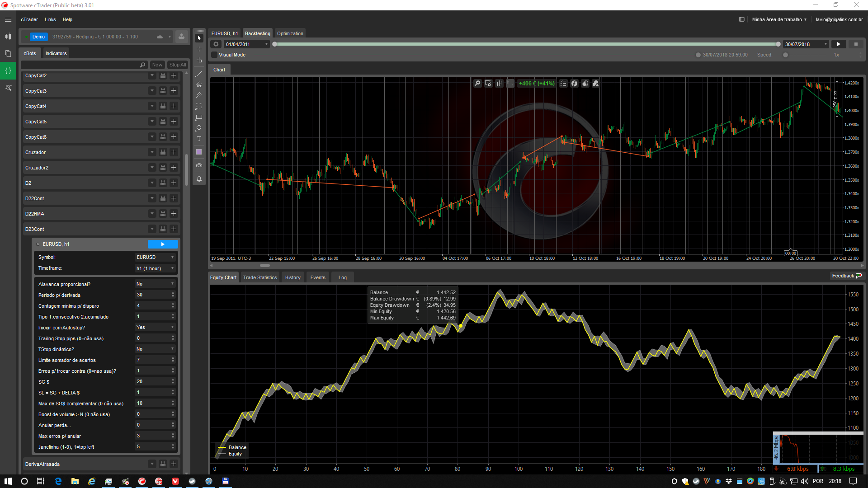Open the Timeframe h1 dropdown
Viewport: 868px width, 488px height.
point(155,268)
